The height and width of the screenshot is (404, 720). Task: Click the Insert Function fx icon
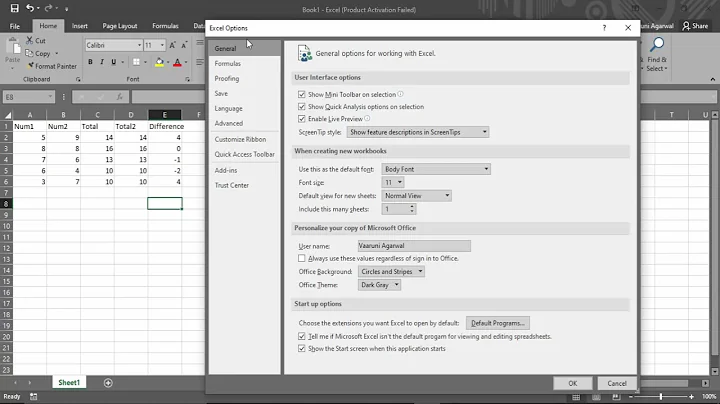119,97
